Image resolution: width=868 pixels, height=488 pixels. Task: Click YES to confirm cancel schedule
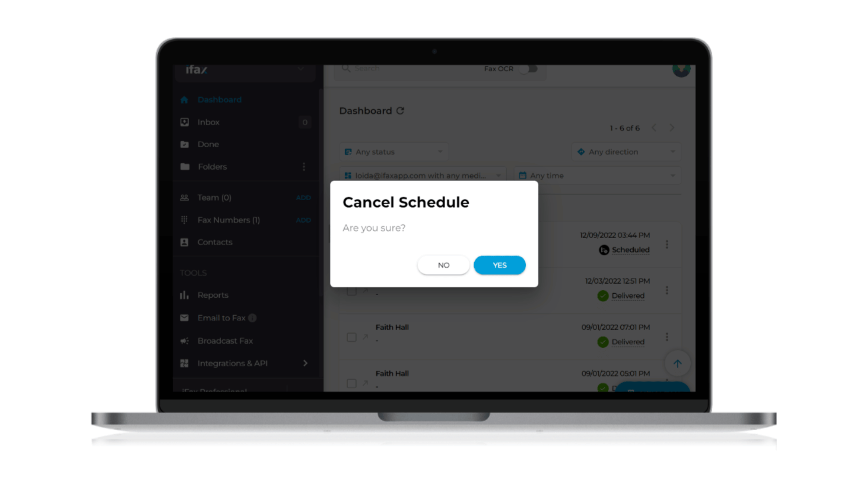500,264
